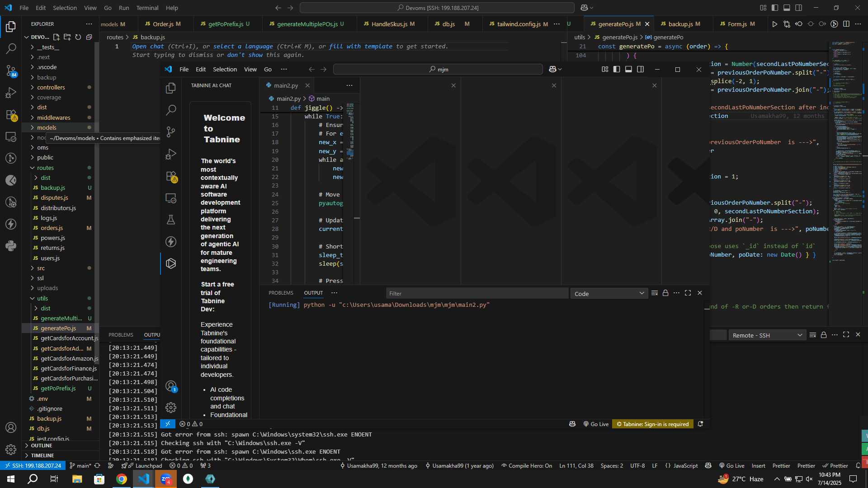This screenshot has height=488, width=868.
Task: Open Extensions view in main activity bar
Action: pyautogui.click(x=11, y=115)
